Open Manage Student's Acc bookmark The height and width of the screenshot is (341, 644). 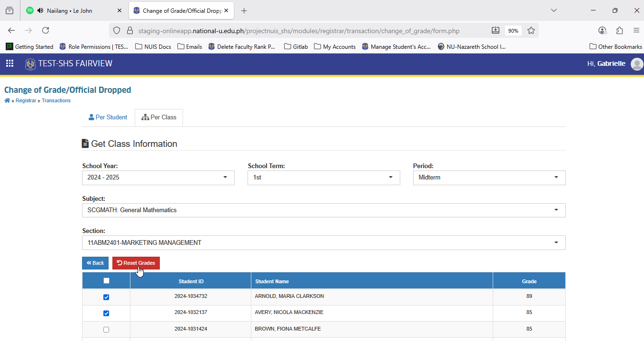click(396, 46)
